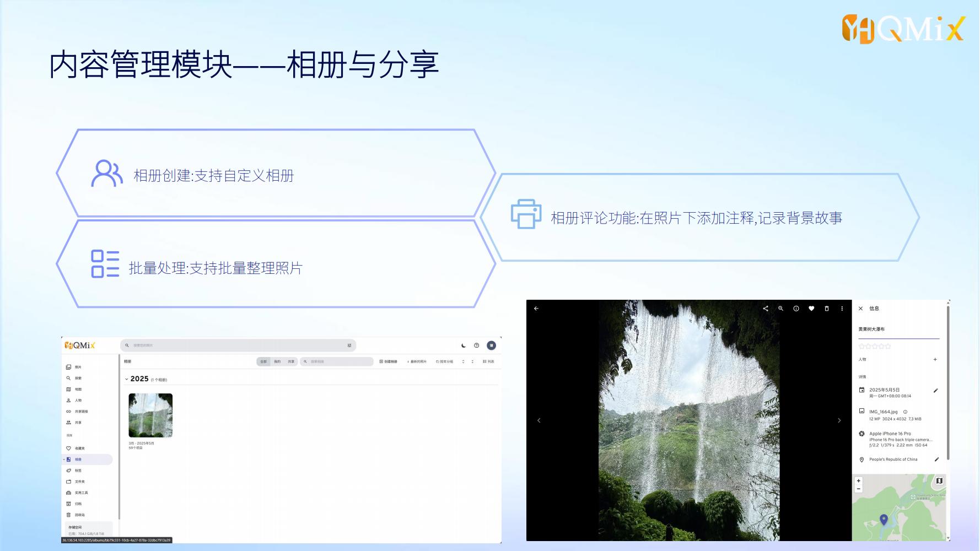Image resolution: width=980 pixels, height=551 pixels.
Task: Click the 存储空间 storage usage box in the sidebar
Action: (89, 530)
